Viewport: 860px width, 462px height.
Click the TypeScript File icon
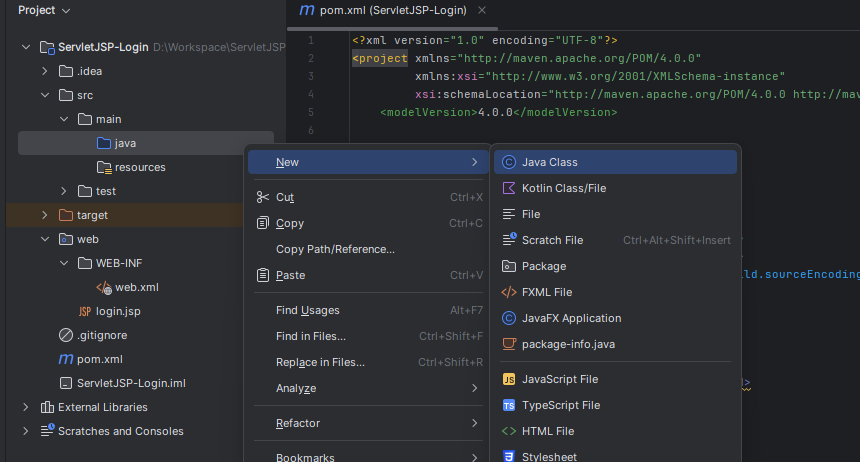(x=509, y=405)
